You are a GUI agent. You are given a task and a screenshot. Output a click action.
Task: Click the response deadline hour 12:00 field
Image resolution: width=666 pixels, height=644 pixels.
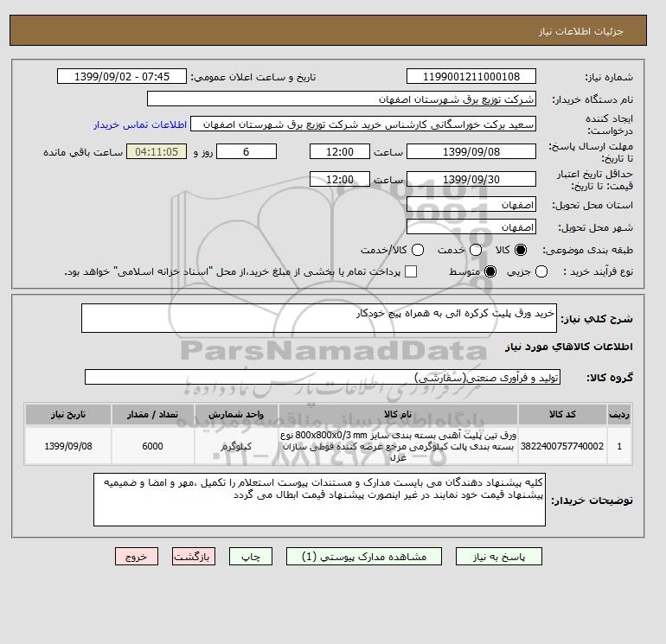pos(340,151)
